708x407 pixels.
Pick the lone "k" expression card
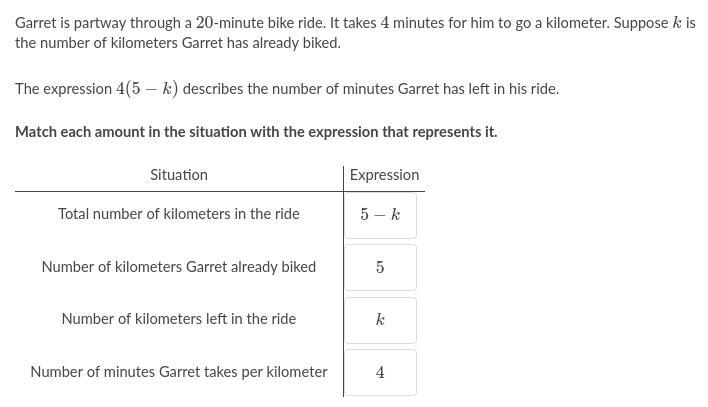point(381,320)
